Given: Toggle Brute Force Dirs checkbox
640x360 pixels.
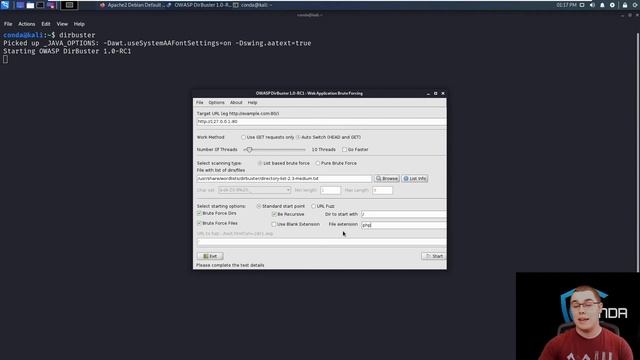Looking at the screenshot, I should (x=199, y=213).
